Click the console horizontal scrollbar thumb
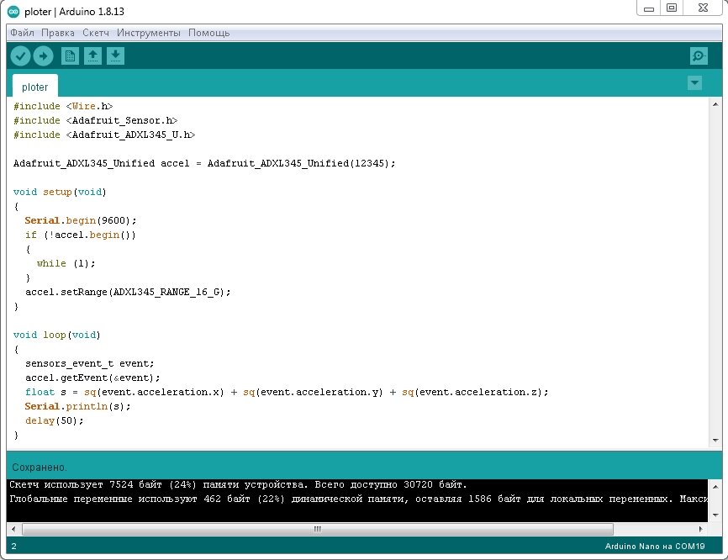The width and height of the screenshot is (728, 560). pyautogui.click(x=318, y=529)
